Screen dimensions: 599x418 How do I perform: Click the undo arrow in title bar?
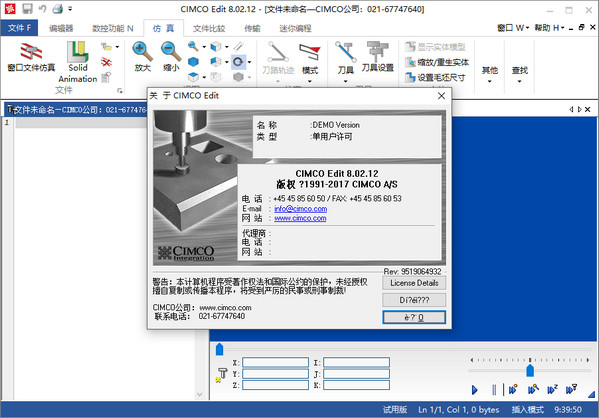point(42,8)
